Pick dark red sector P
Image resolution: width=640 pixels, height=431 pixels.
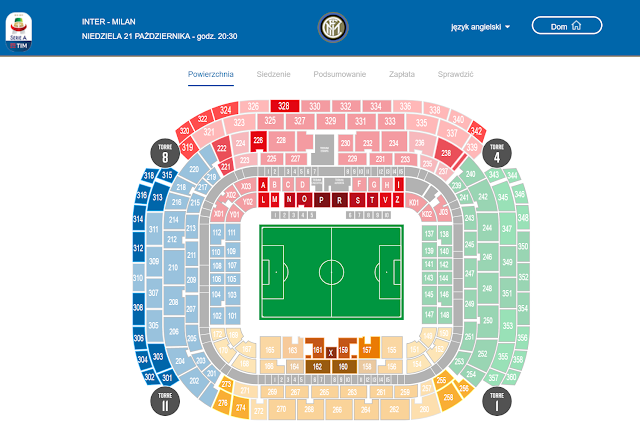[322, 200]
